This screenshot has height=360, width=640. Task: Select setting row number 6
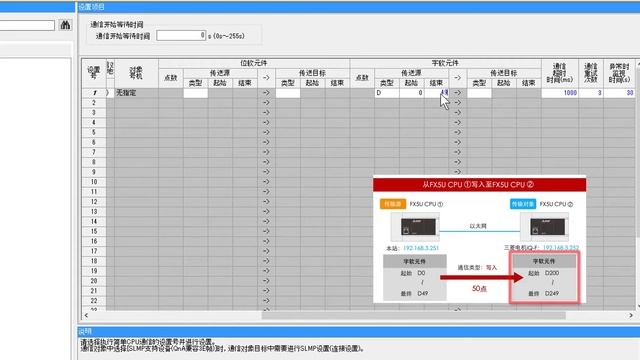coord(94,142)
